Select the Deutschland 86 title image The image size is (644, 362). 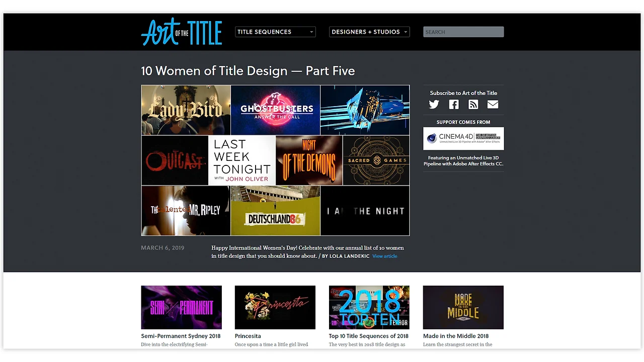point(275,211)
